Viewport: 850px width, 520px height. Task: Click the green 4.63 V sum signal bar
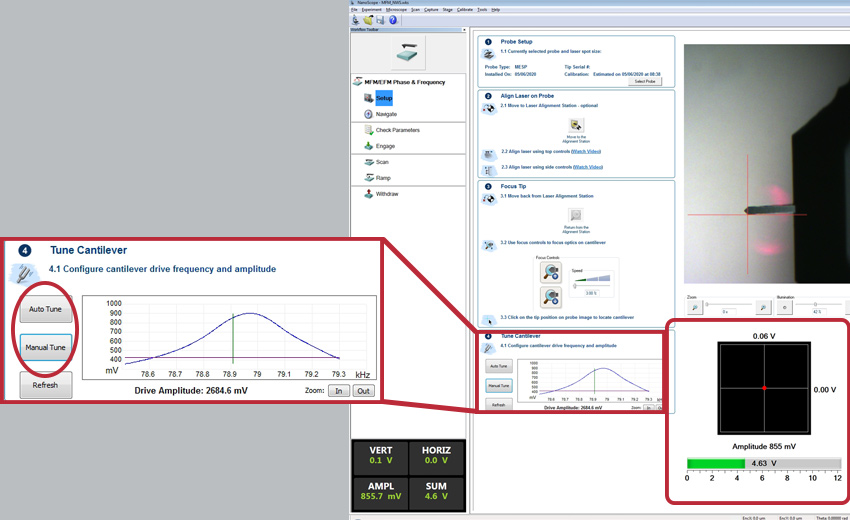point(716,464)
